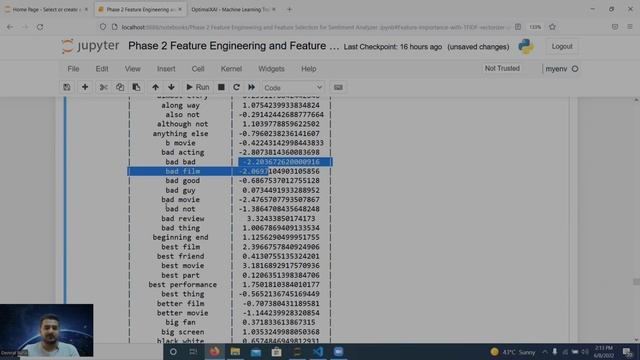The height and width of the screenshot is (360, 640).
Task: Insert a cell below with plus icon
Action: tap(85, 87)
